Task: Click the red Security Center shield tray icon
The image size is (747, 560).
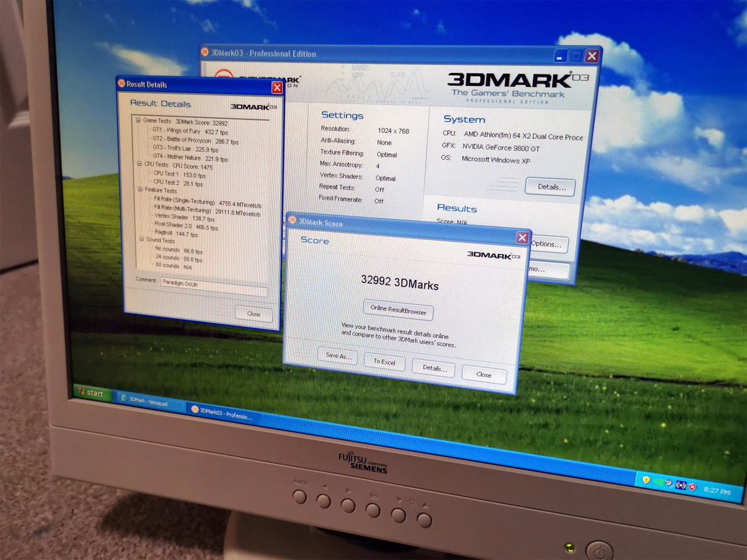Action: click(692, 487)
